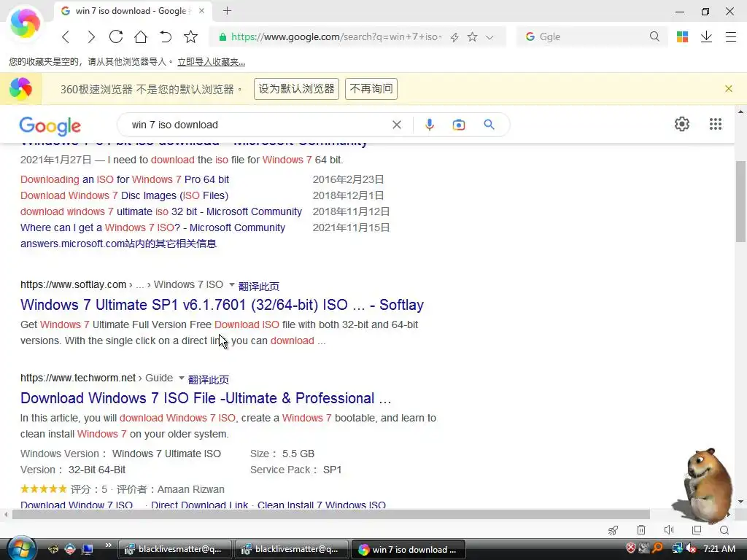Click the zoom magnifier in the status bar
Viewport: 747px width, 560px height.
click(724, 530)
